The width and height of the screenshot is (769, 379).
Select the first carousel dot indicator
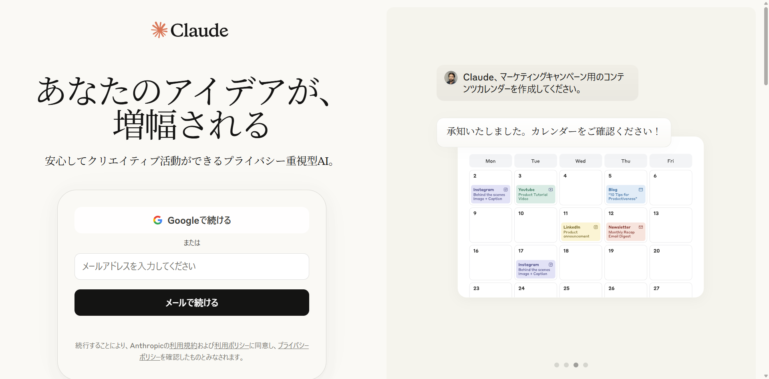(x=557, y=365)
